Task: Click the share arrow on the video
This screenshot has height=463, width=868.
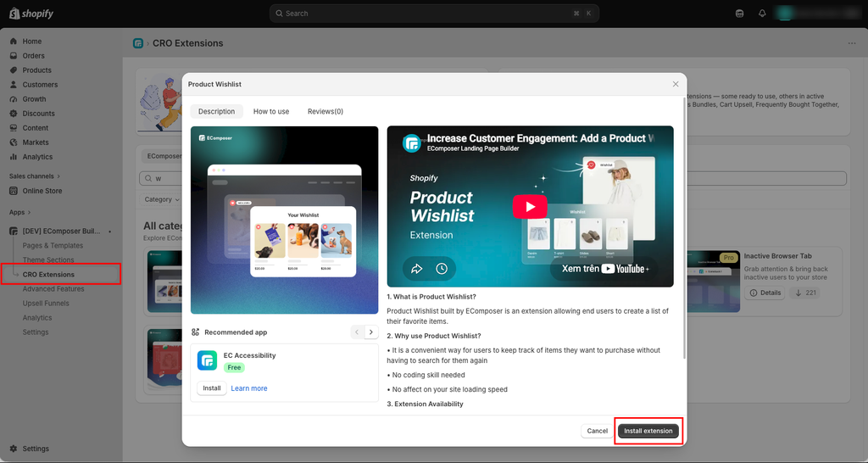Action: click(416, 269)
